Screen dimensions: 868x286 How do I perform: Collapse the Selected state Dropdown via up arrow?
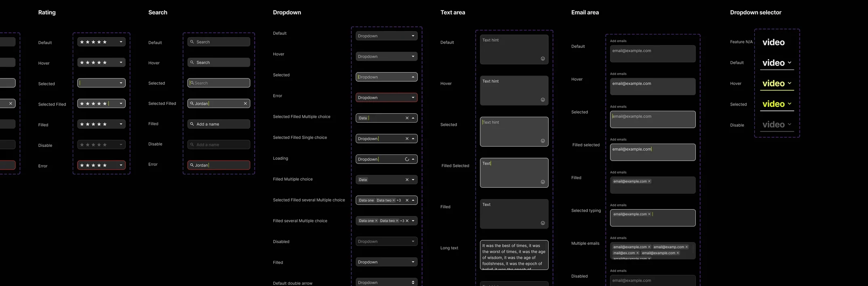413,77
